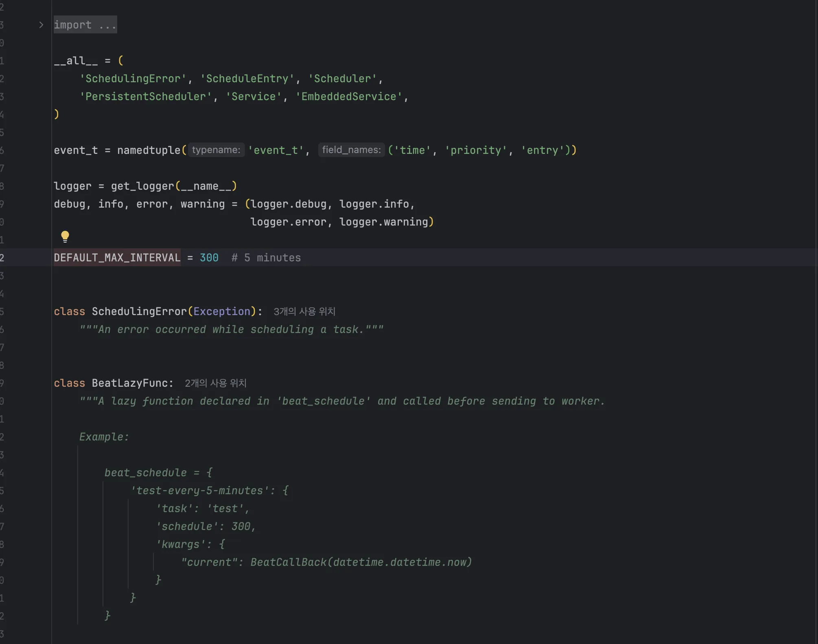Place cursor on DEFAULT_MAX_INTERVAL constant name
This screenshot has height=644, width=818.
click(117, 257)
